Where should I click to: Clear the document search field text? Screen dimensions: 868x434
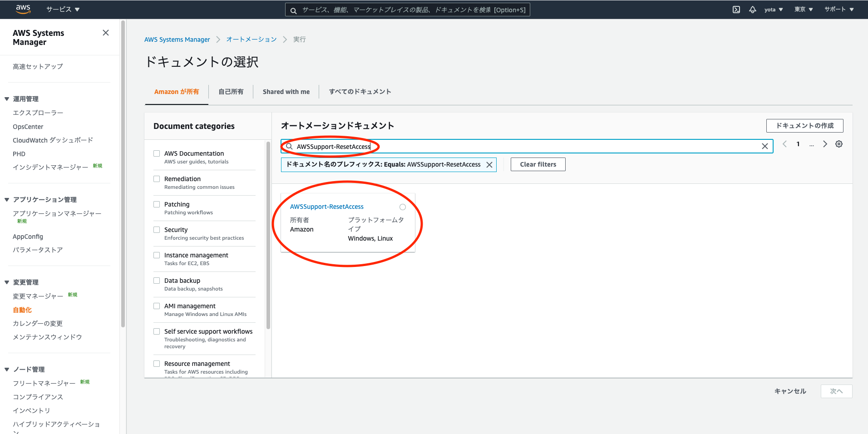765,146
